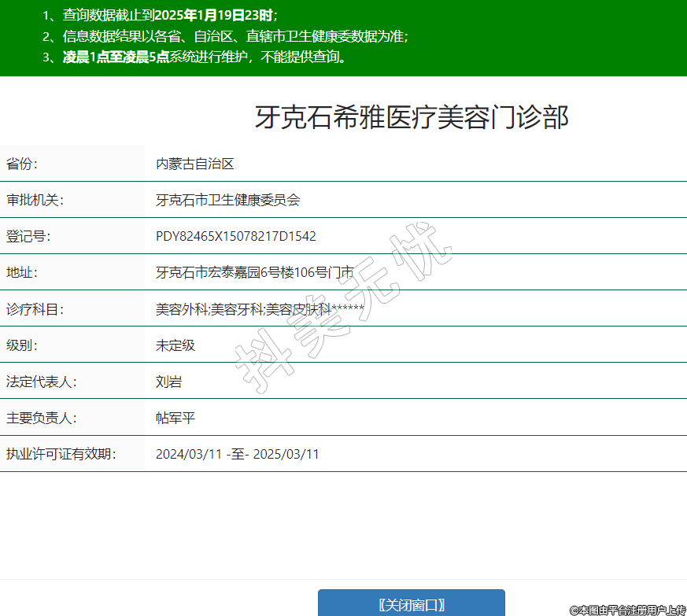Select the 审批机关 label
The height and width of the screenshot is (616, 687).
click(x=33, y=200)
